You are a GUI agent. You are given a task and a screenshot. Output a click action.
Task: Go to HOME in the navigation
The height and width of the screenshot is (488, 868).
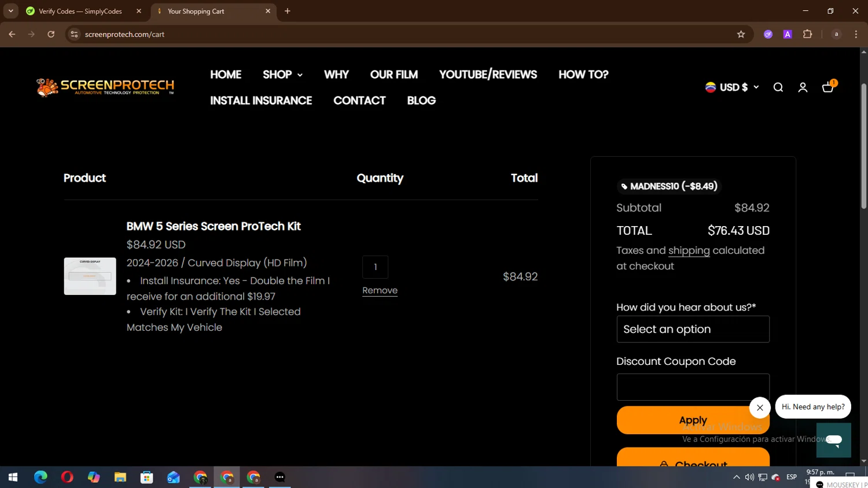coord(226,75)
